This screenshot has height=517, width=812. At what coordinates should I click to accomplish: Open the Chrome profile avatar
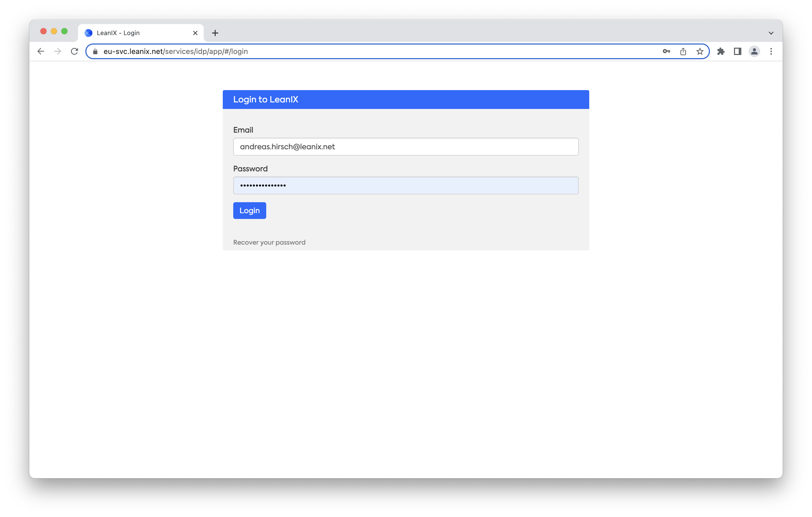754,51
